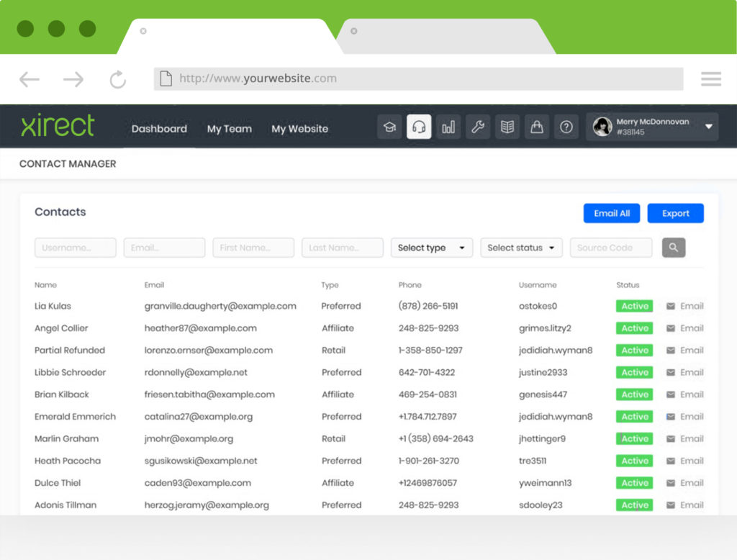Viewport: 737px width, 560px height.
Task: Click username yweimann13
Action: 546,483
